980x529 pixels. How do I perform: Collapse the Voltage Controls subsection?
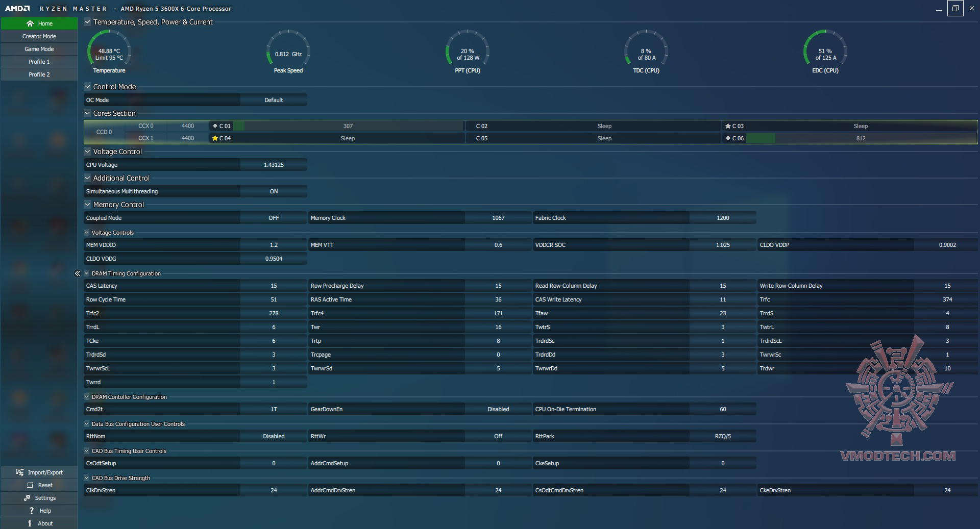point(87,233)
